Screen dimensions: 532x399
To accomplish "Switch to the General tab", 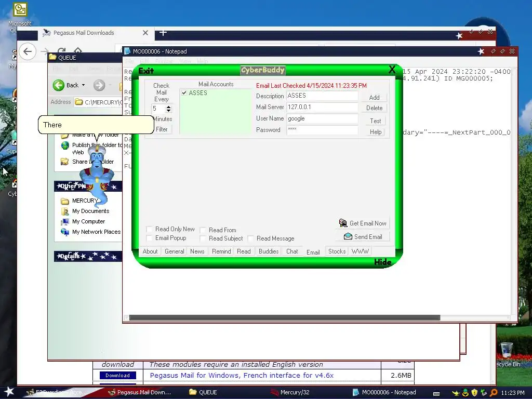I will tap(175, 251).
